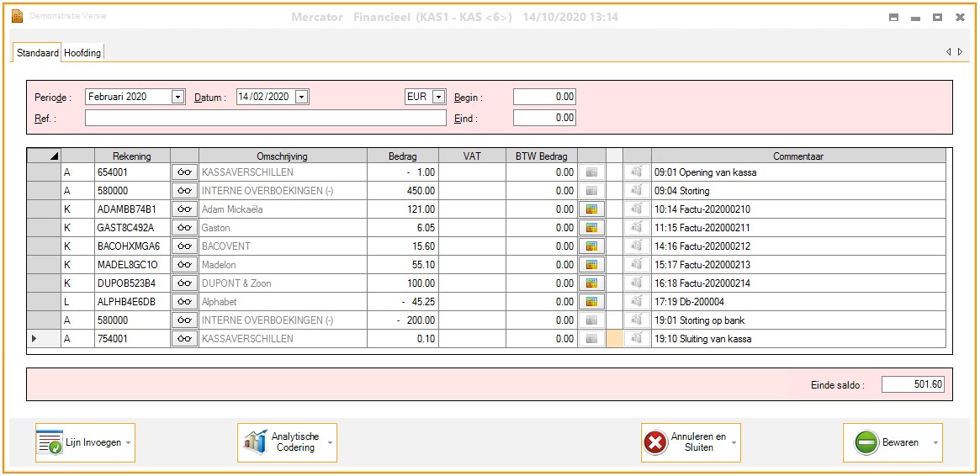Click into the Ref. text field
Image resolution: width=980 pixels, height=476 pixels.
coord(265,119)
